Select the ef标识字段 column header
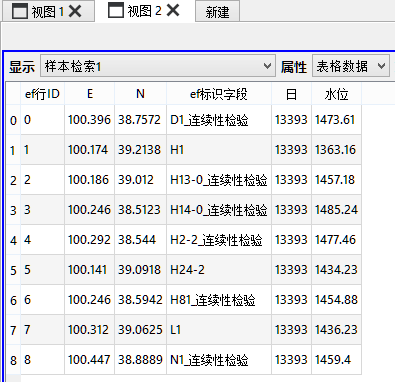 (219, 94)
